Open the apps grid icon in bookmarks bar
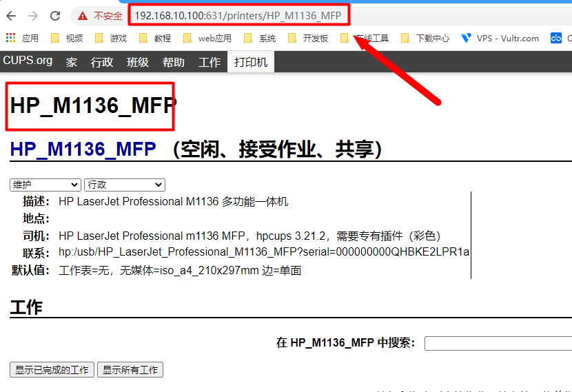Image resolution: width=572 pixels, height=392 pixels. [x=10, y=38]
